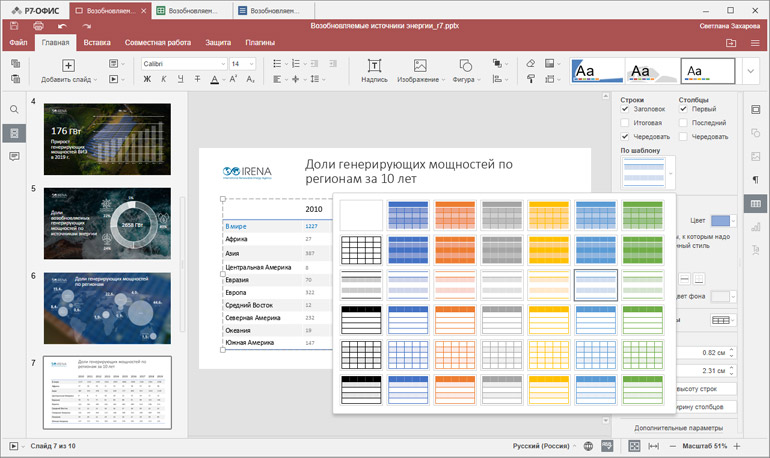Open table settings in right sidebar

pyautogui.click(x=754, y=204)
